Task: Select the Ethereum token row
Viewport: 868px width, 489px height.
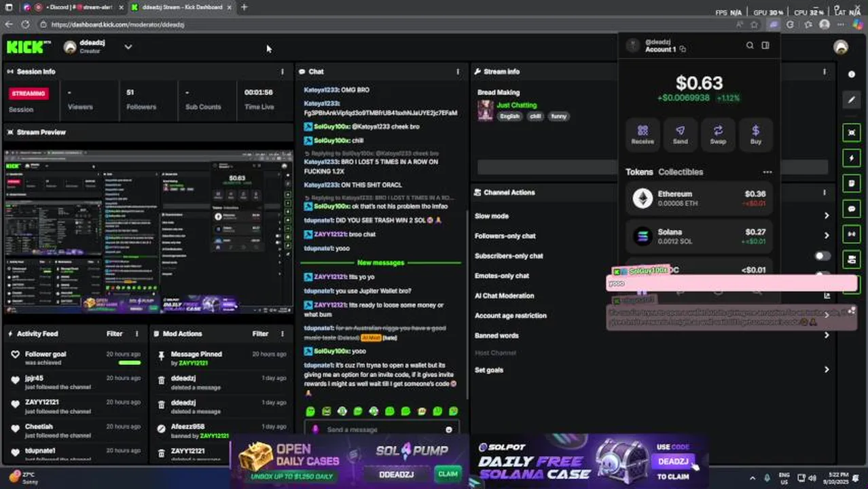Action: pyautogui.click(x=699, y=198)
